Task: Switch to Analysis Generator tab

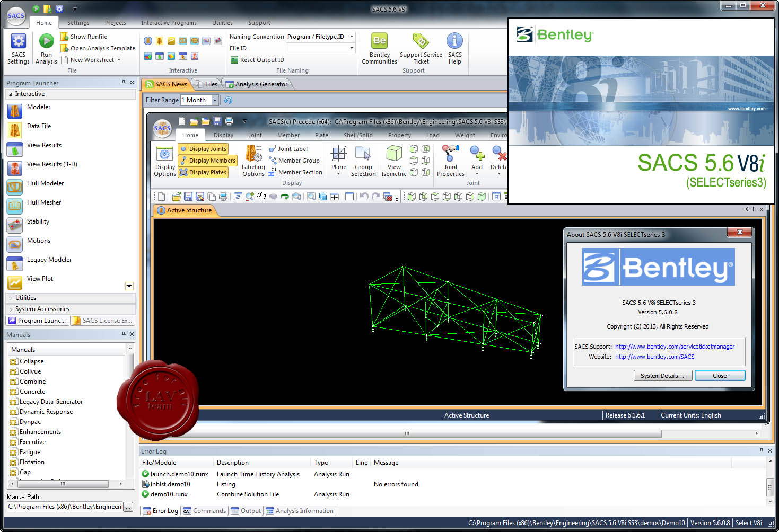Action: point(257,84)
